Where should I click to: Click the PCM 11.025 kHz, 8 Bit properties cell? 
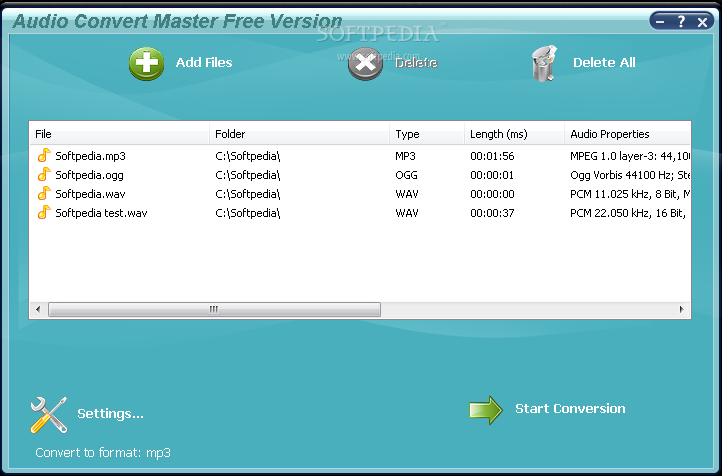coord(630,194)
